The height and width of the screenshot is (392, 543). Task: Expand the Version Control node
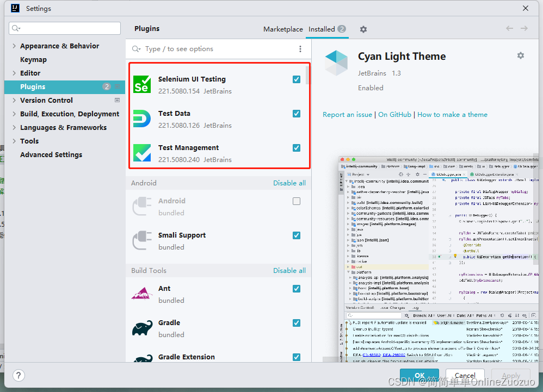14,100
